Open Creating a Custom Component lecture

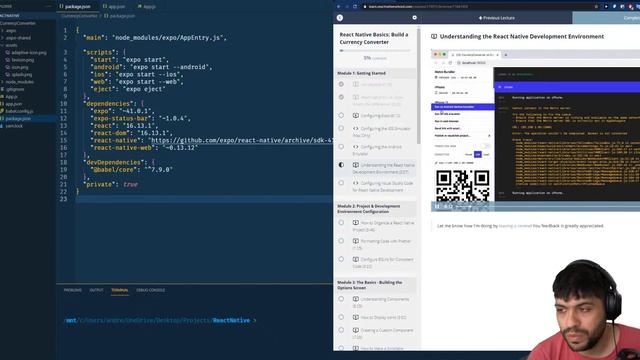point(383,333)
